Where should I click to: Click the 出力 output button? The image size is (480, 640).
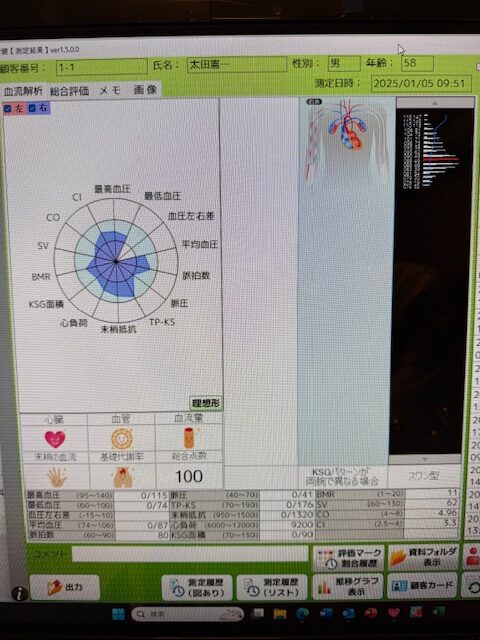pos(64,587)
